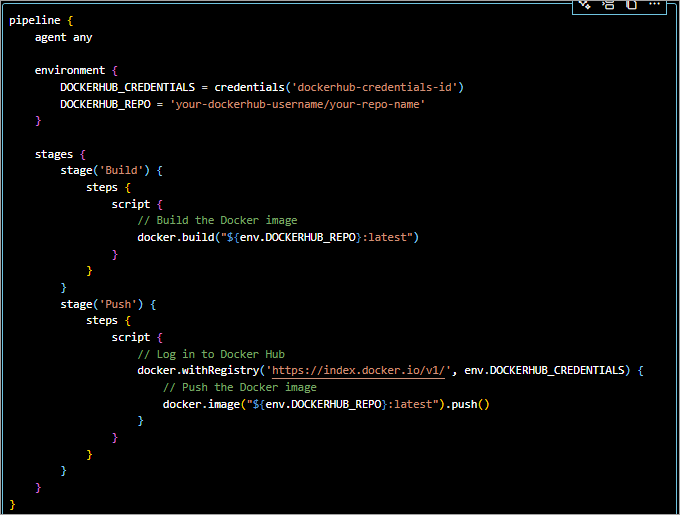This screenshot has height=515, width=680.
Task: Click the stage('Build') line
Action: pyautogui.click(x=111, y=170)
